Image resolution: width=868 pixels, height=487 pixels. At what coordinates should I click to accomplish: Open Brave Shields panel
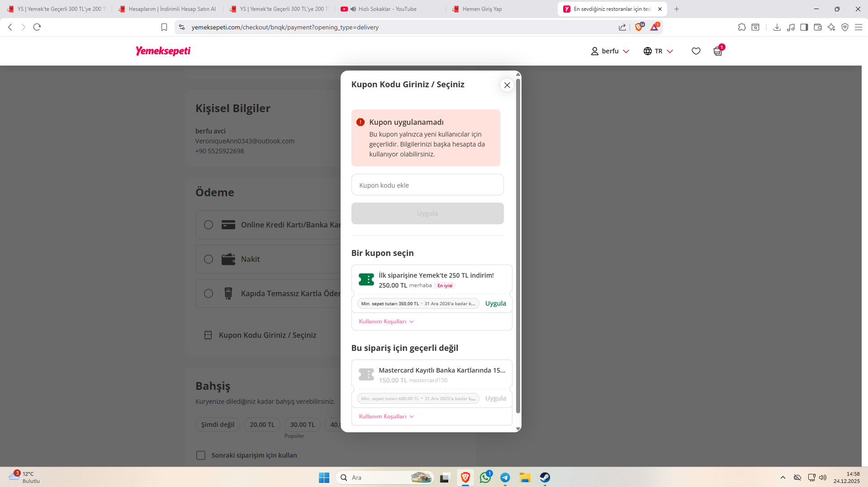click(x=639, y=27)
